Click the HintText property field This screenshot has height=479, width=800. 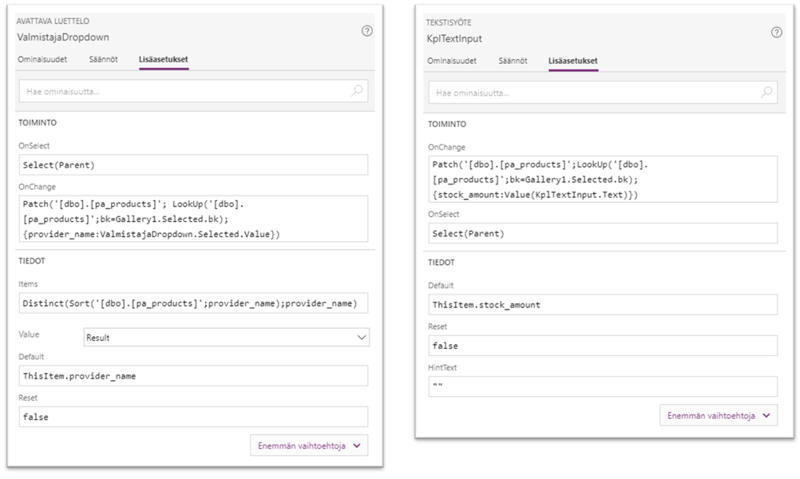click(603, 385)
